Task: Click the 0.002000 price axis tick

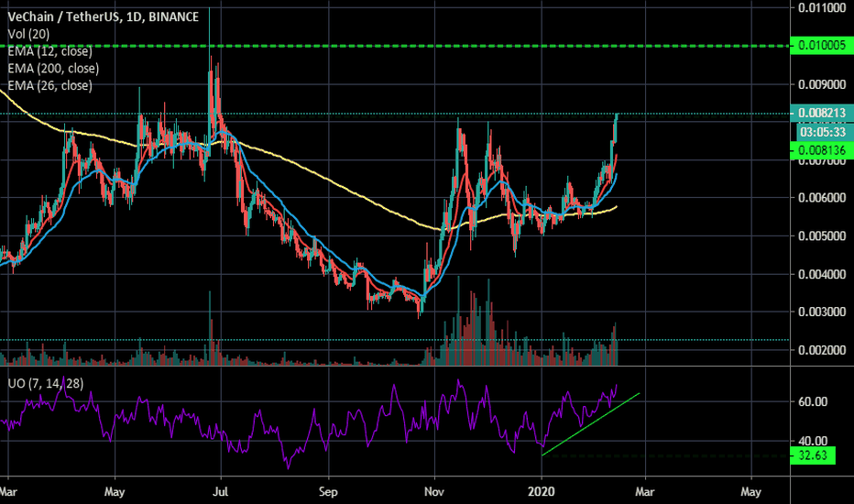Action: coord(822,350)
